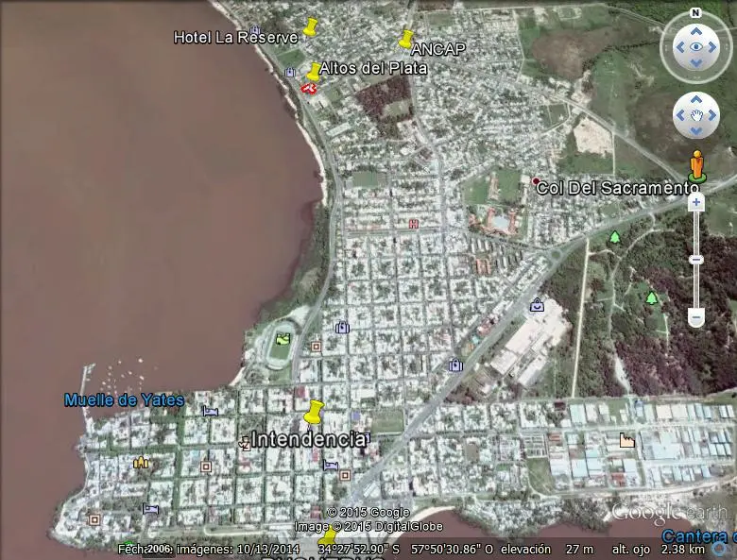This screenshot has height=560, width=737.
Task: Click the Col Del Sacramento place marker
Action: point(537,180)
